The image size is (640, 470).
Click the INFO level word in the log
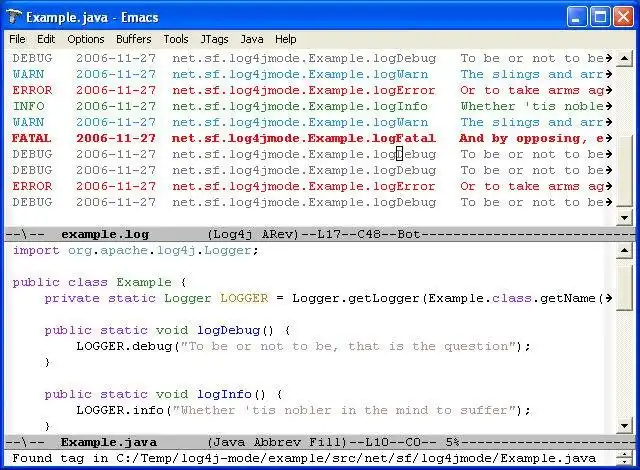pyautogui.click(x=28, y=106)
